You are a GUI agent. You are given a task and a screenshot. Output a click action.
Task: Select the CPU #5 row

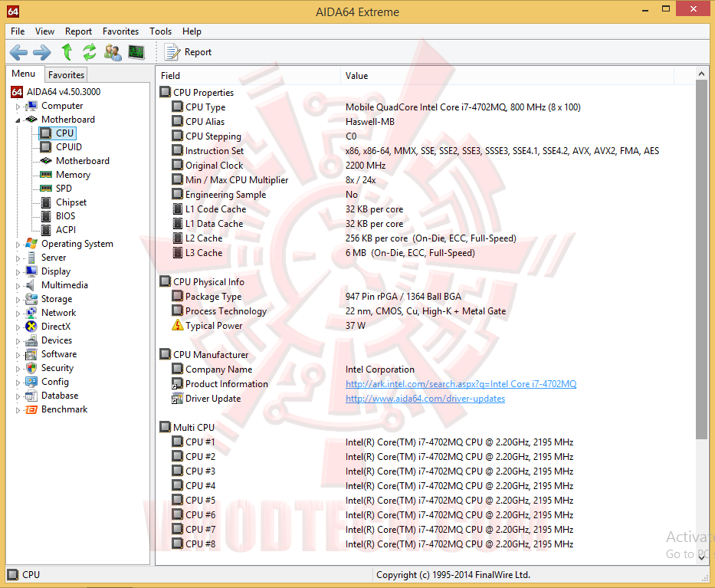[x=426, y=501]
